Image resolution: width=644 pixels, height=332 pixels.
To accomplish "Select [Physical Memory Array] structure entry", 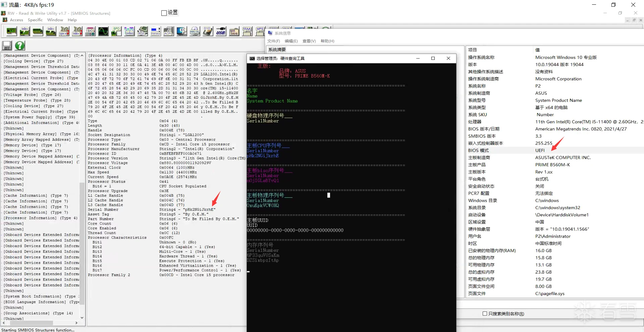I will 41,134.
